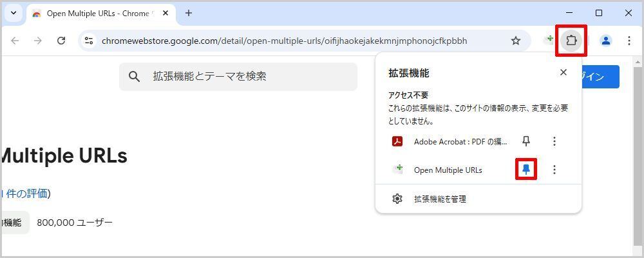Viewport: 644px width, 258px height.
Task: Toggle the Extensions puzzle-piece menu
Action: pyautogui.click(x=571, y=41)
